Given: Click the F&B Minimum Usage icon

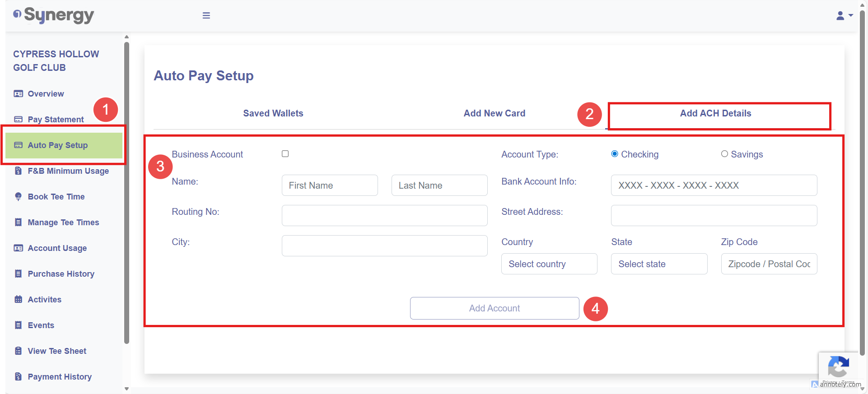Looking at the screenshot, I should [x=18, y=171].
